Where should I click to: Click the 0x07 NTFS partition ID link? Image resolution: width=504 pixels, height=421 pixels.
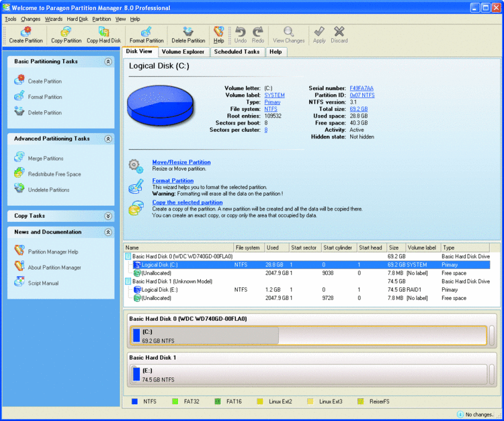tap(362, 95)
